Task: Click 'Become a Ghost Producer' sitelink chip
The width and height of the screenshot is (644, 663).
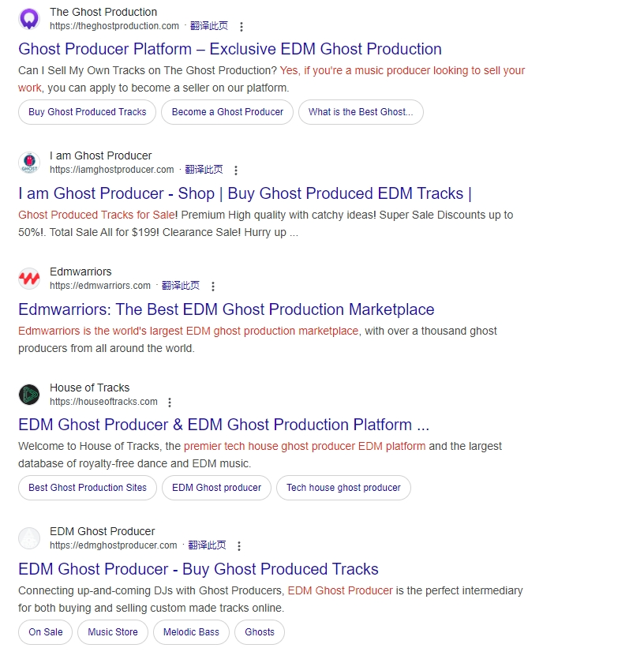Action: (227, 112)
